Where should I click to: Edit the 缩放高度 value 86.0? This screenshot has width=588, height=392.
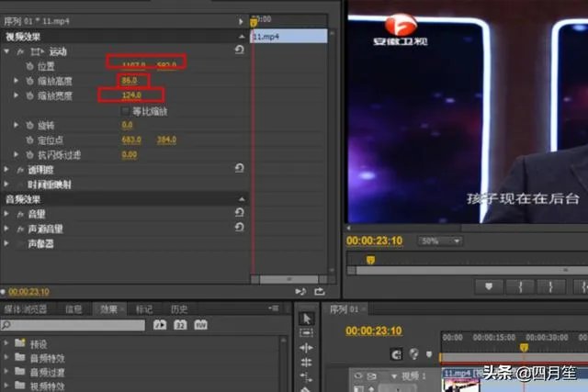pyautogui.click(x=130, y=81)
